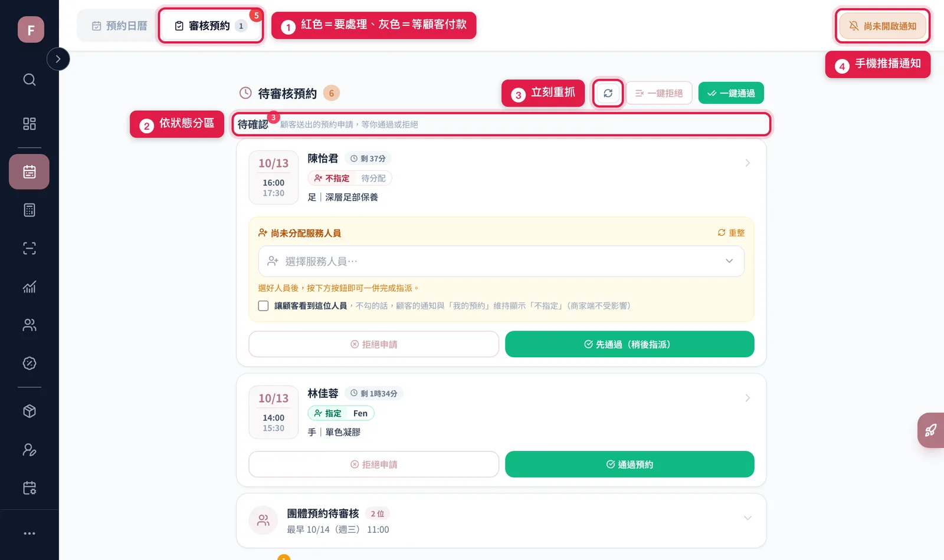
Task: Click the 指定 Fen tag
Action: pyautogui.click(x=341, y=413)
